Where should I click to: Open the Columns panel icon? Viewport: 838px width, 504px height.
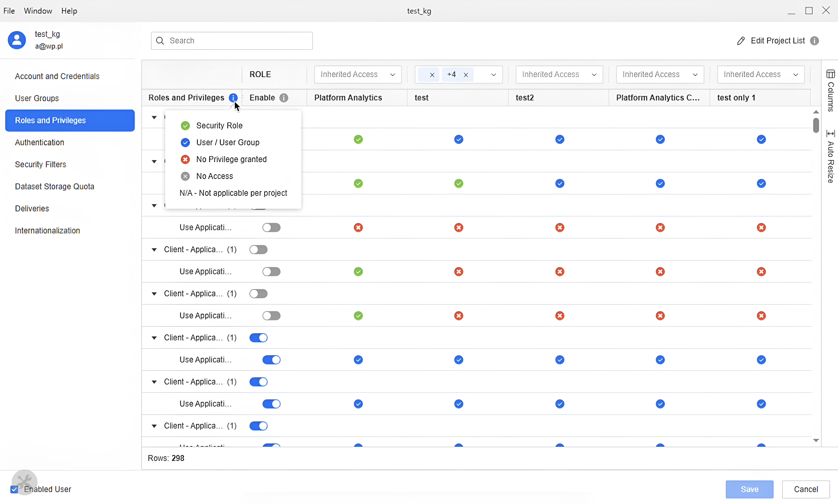point(831,74)
